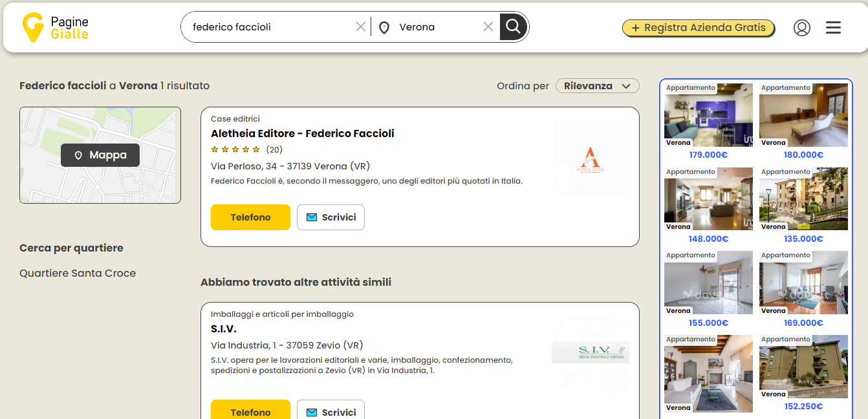868x419 pixels.
Task: Click the Aletheia description about Federico Faccioli
Action: click(367, 181)
